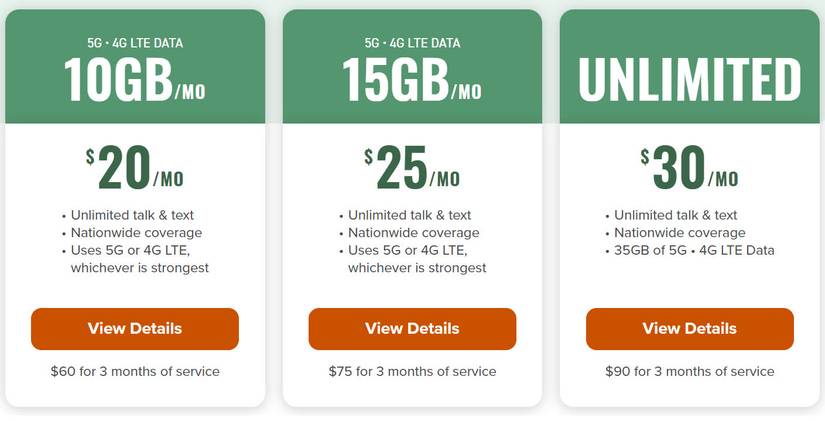The height and width of the screenshot is (421, 825).
Task: Click 10GB plan's "Unlimited talk & text" bullet
Action: pyautogui.click(x=132, y=215)
